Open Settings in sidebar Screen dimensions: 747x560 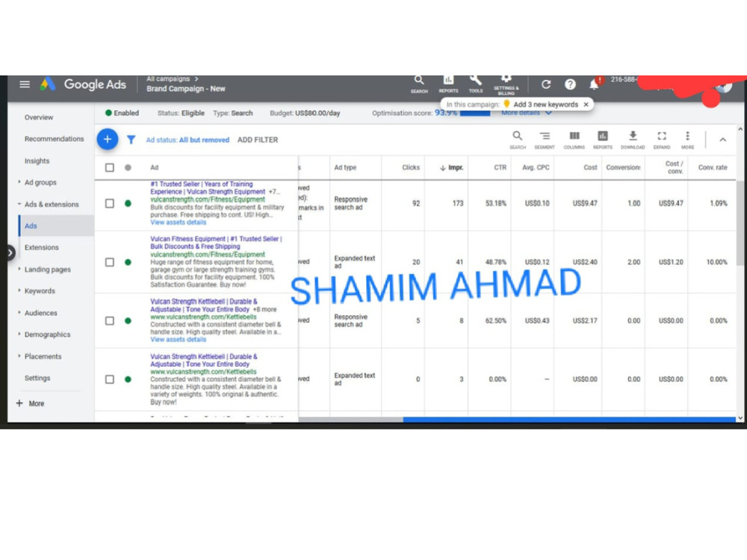coord(37,378)
